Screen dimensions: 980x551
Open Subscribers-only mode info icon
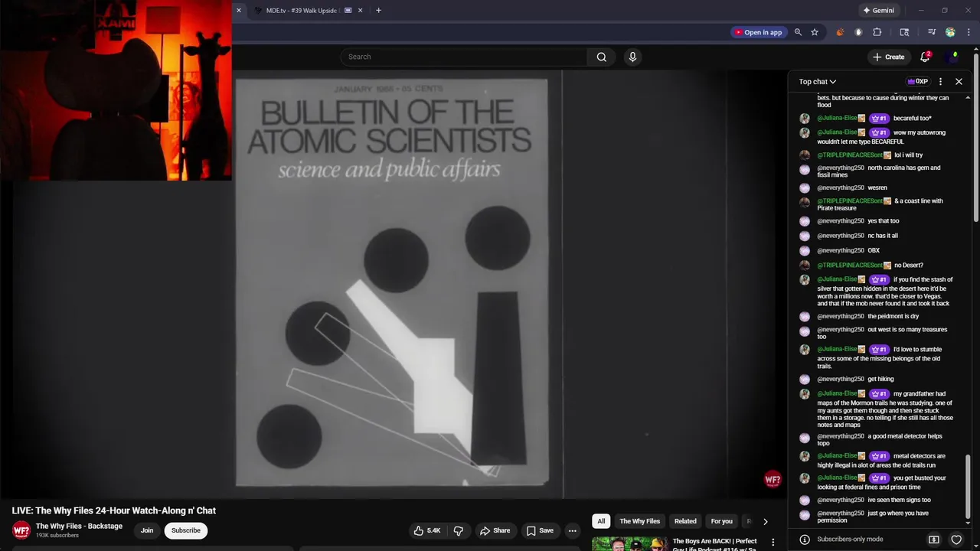click(805, 540)
